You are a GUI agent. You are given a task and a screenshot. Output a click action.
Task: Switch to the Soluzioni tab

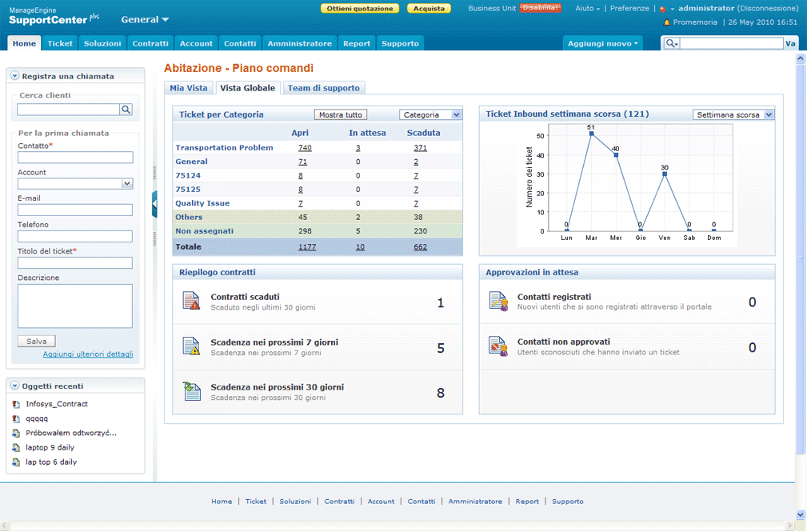click(102, 43)
